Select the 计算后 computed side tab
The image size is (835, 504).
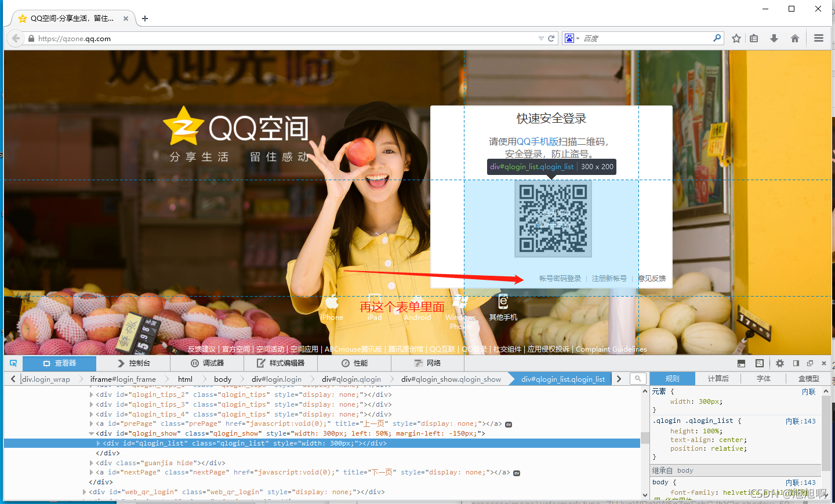[718, 378]
